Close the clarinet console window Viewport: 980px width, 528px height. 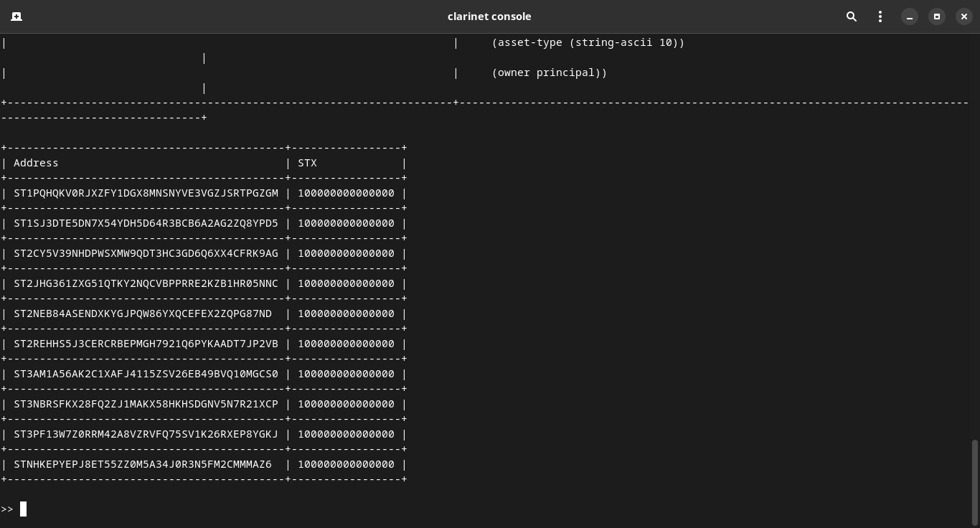tap(964, 16)
